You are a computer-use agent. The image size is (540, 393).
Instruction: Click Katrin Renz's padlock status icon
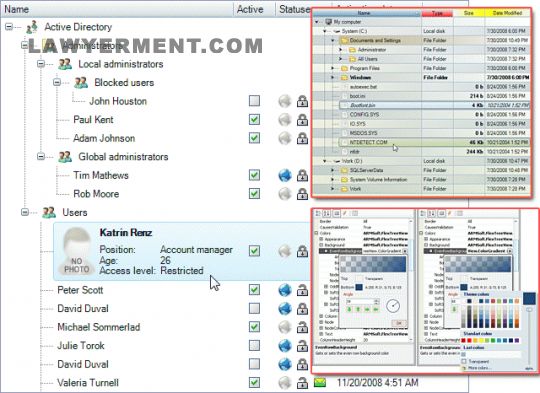[302, 251]
